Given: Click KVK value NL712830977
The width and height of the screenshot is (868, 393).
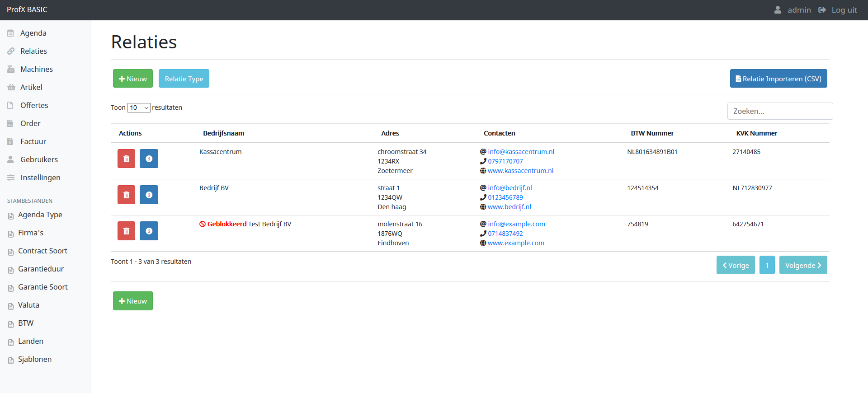Looking at the screenshot, I should [x=752, y=188].
